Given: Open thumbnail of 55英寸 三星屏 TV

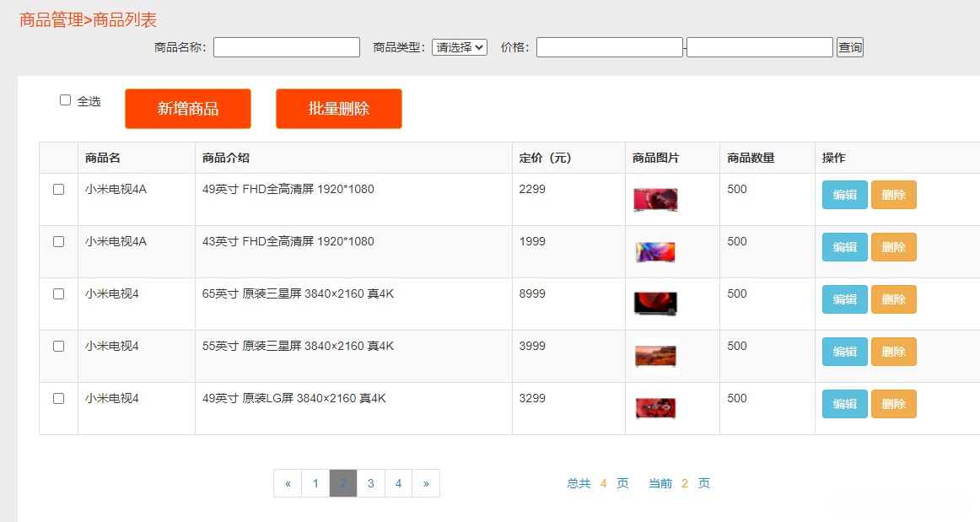Looking at the screenshot, I should pyautogui.click(x=655, y=357).
